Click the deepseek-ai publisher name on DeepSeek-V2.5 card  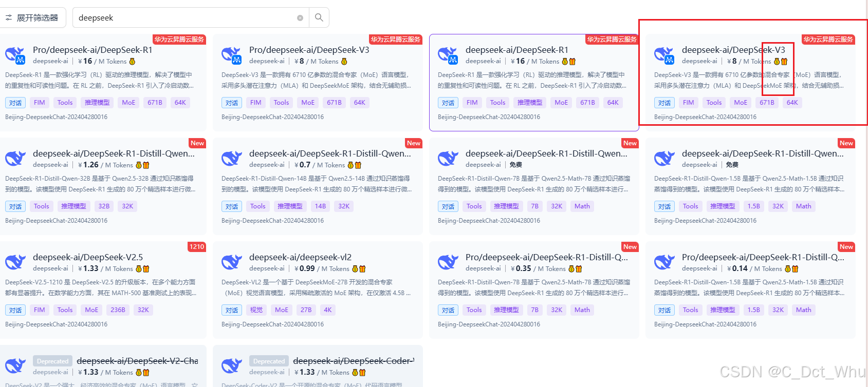pyautogui.click(x=50, y=268)
